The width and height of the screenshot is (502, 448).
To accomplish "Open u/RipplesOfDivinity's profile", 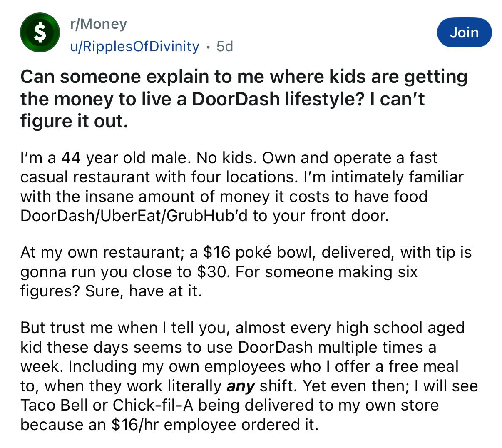I will (x=135, y=46).
